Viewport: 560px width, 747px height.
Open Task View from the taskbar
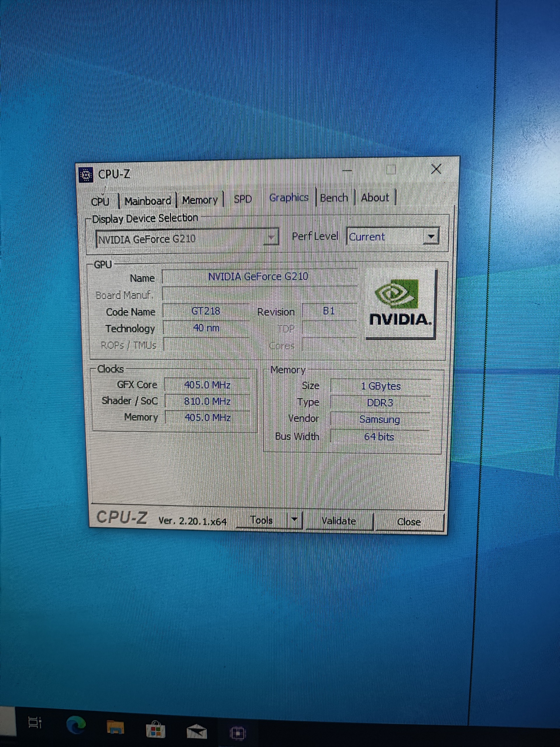point(35,723)
